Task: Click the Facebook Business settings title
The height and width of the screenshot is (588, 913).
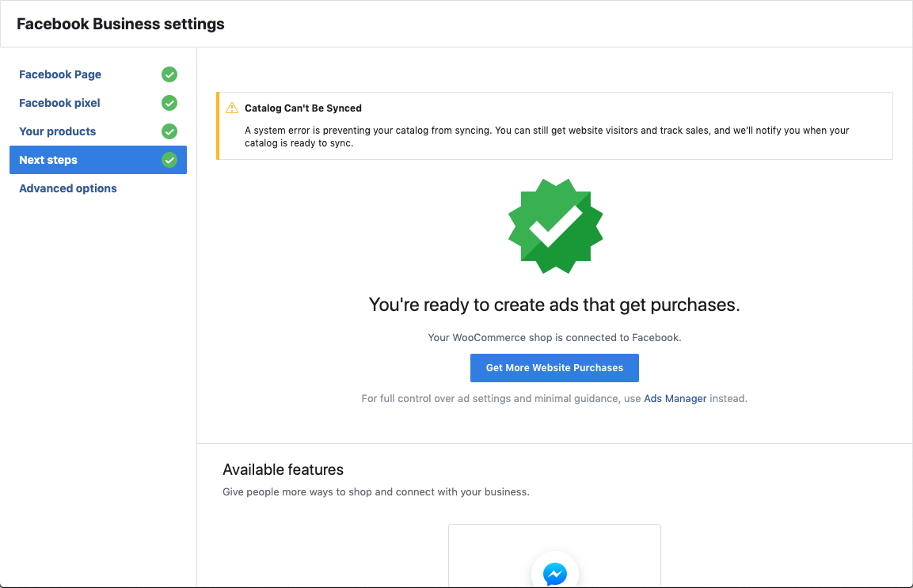Action: tap(120, 24)
